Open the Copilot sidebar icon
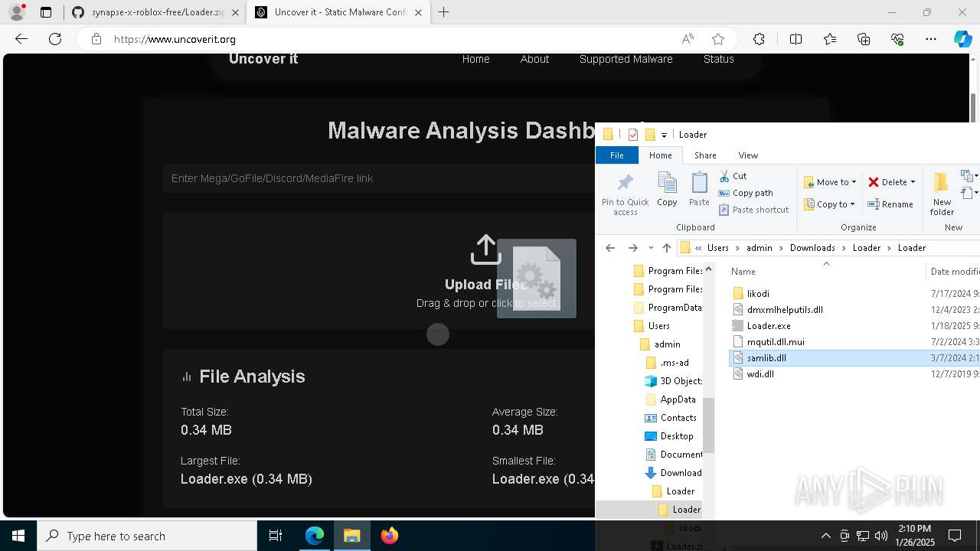Image resolution: width=980 pixels, height=551 pixels. tap(962, 39)
